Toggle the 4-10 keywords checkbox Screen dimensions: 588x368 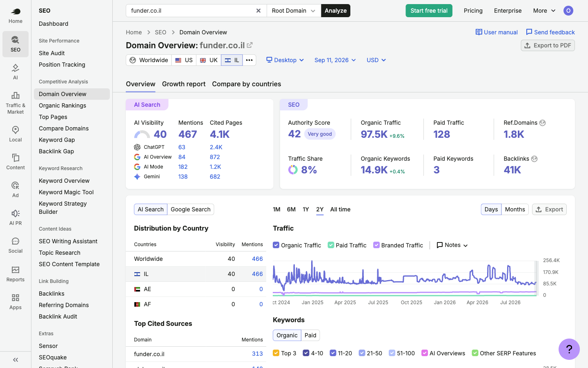pos(306,353)
